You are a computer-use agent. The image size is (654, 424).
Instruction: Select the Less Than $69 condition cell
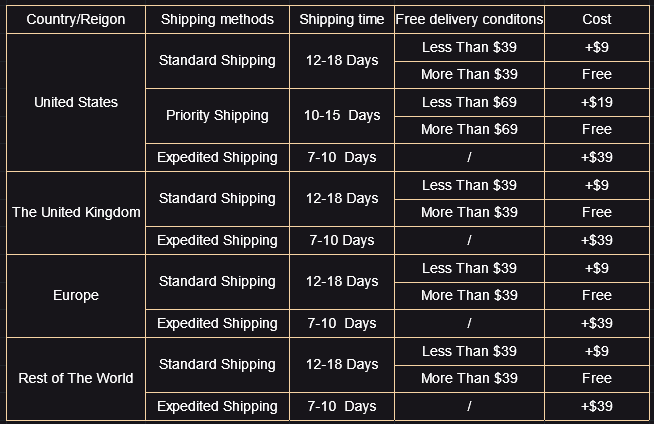[469, 103]
